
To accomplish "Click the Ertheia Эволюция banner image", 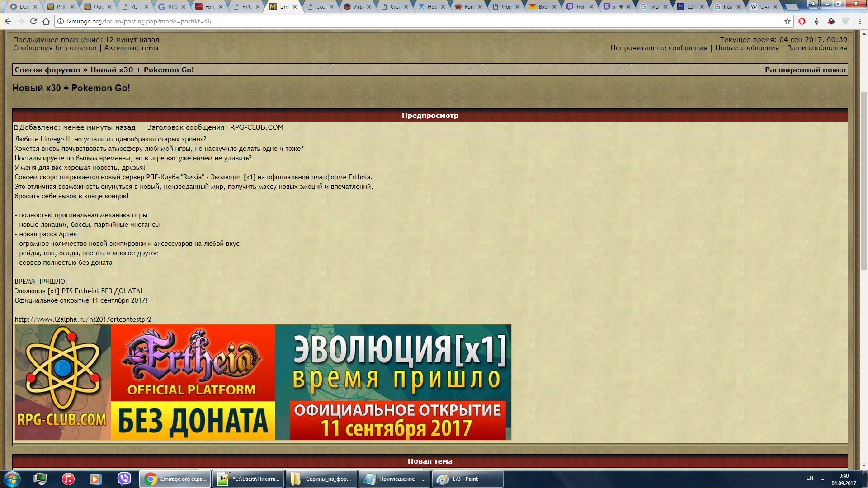I will point(263,382).
